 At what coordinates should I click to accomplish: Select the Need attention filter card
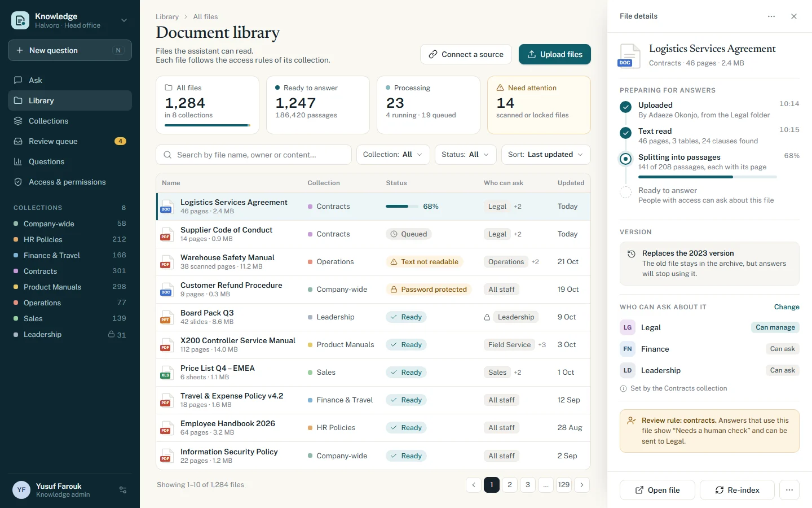click(539, 105)
